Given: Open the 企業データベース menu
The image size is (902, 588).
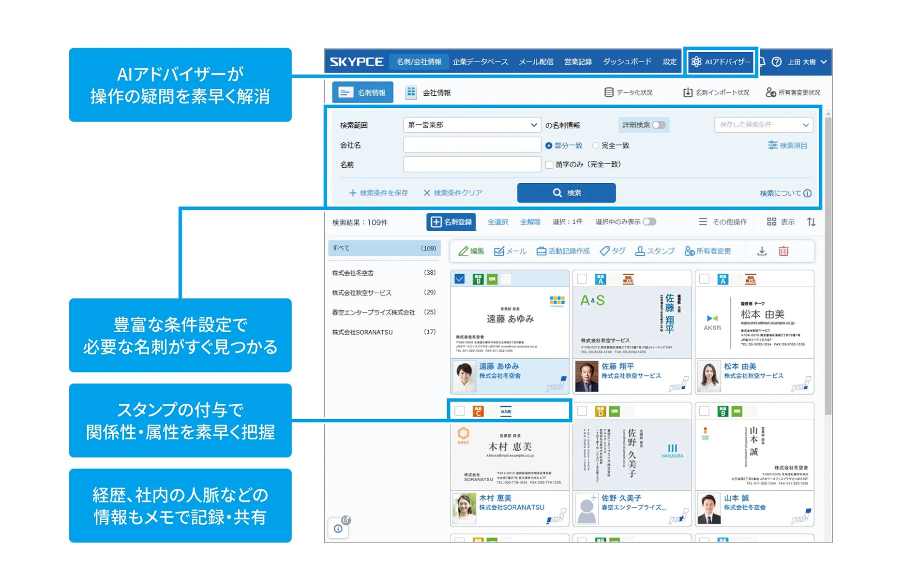Looking at the screenshot, I should (480, 62).
